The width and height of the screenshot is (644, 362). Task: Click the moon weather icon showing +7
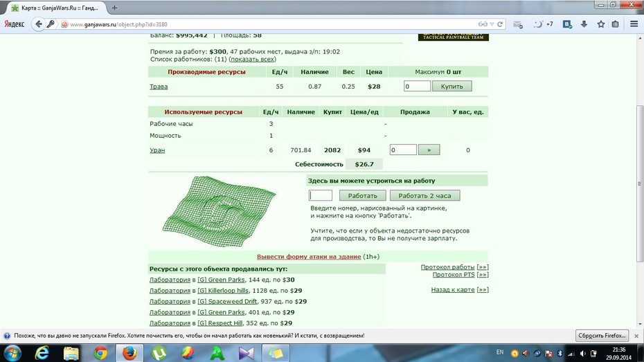point(543,24)
